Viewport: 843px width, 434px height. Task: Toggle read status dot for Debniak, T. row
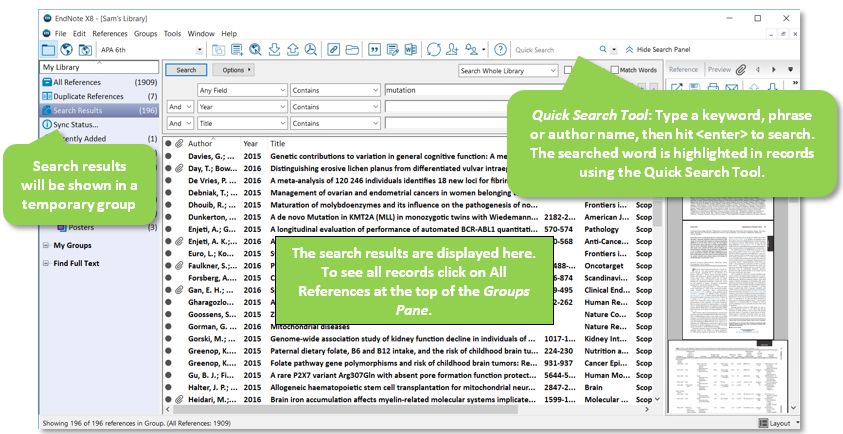point(168,193)
